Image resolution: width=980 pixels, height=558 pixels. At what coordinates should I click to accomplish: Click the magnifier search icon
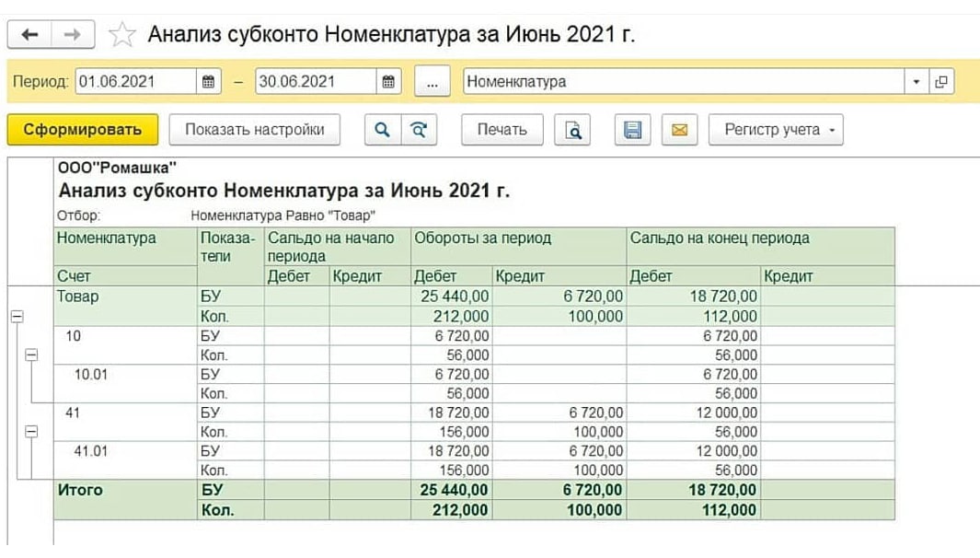(383, 130)
